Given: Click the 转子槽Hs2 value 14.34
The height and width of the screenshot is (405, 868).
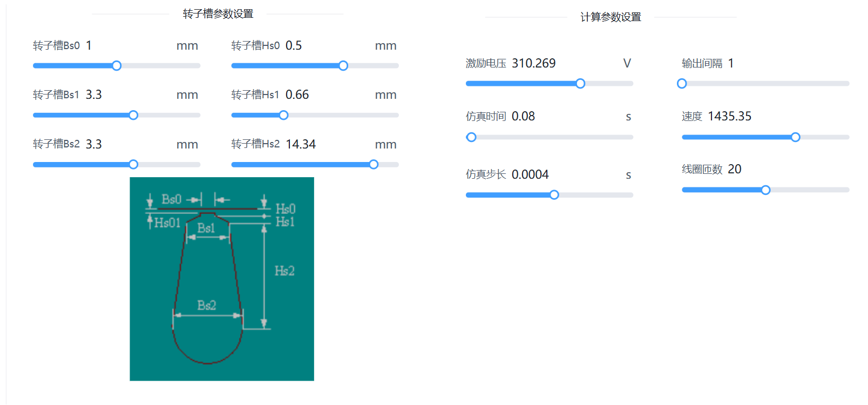Looking at the screenshot, I should pyautogui.click(x=301, y=144).
